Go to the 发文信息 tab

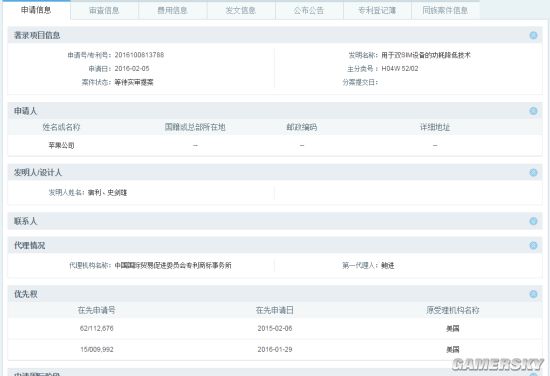tap(241, 11)
